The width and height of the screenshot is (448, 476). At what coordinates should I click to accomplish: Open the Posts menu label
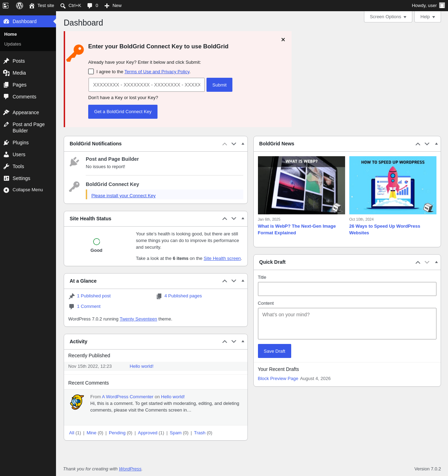pyautogui.click(x=19, y=61)
